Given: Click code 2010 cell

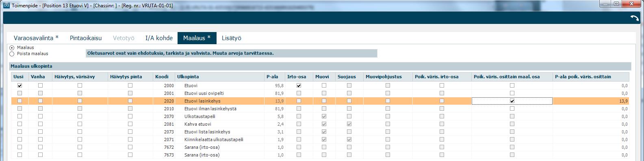Looking at the screenshot, I should pyautogui.click(x=169, y=109).
